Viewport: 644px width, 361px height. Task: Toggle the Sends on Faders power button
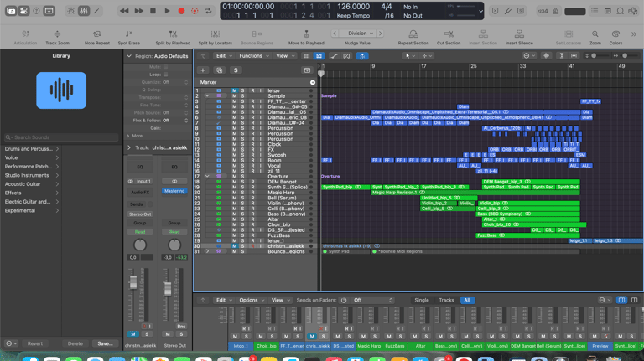(x=345, y=300)
